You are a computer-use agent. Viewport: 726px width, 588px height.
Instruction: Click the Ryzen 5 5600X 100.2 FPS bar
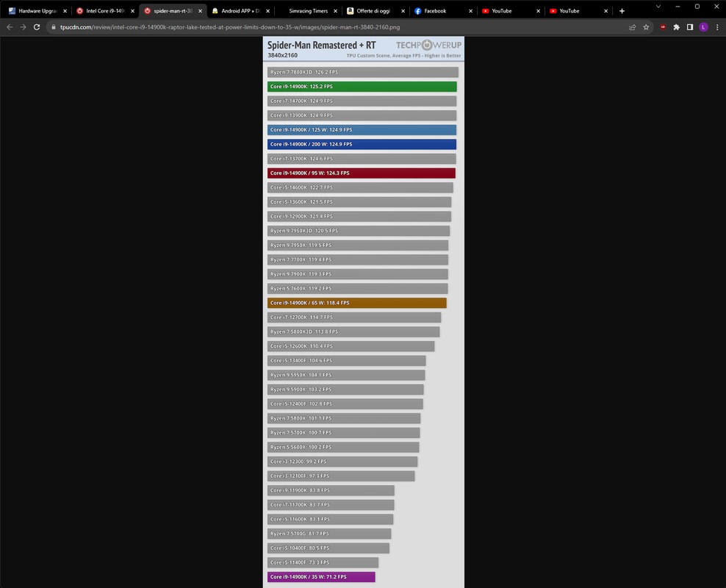343,447
